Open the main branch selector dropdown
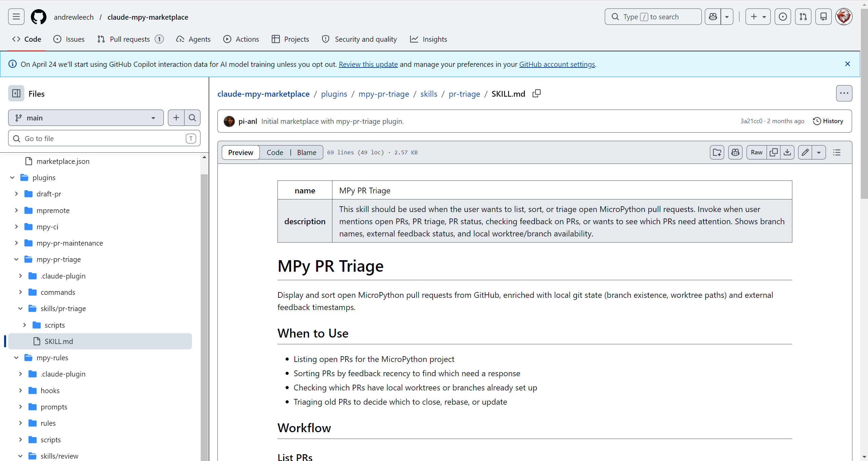868x461 pixels. [x=86, y=118]
